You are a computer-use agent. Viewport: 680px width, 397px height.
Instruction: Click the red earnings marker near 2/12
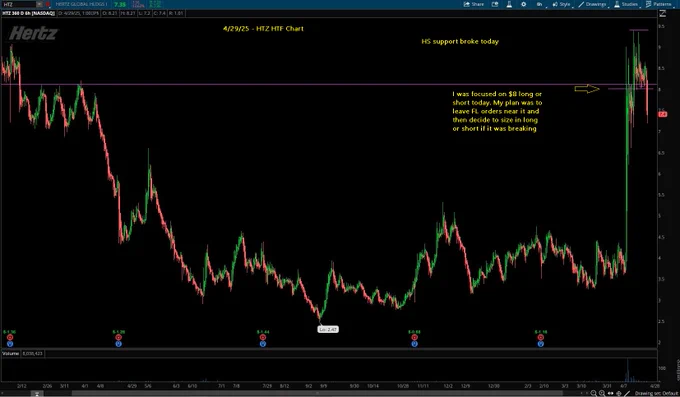(x=10, y=338)
